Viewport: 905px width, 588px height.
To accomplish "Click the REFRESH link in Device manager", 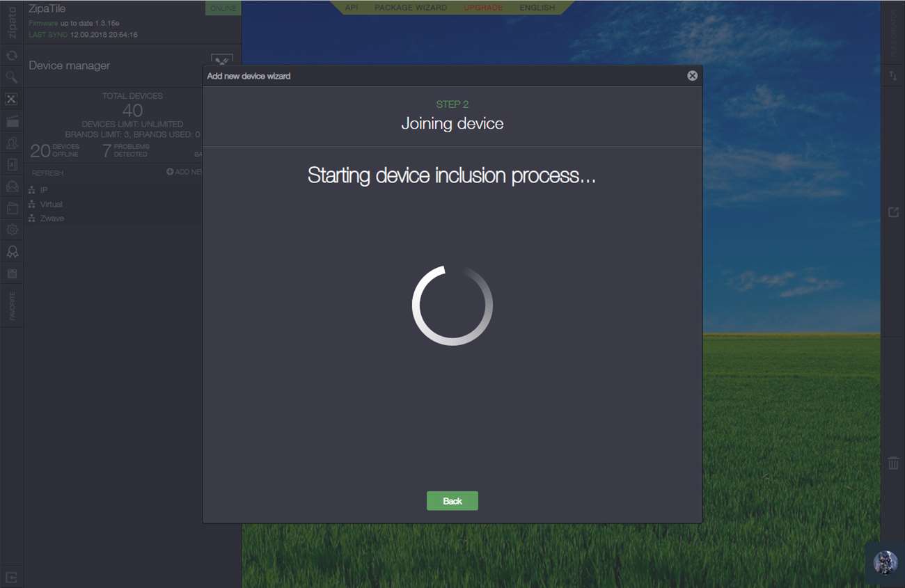I will (47, 173).
